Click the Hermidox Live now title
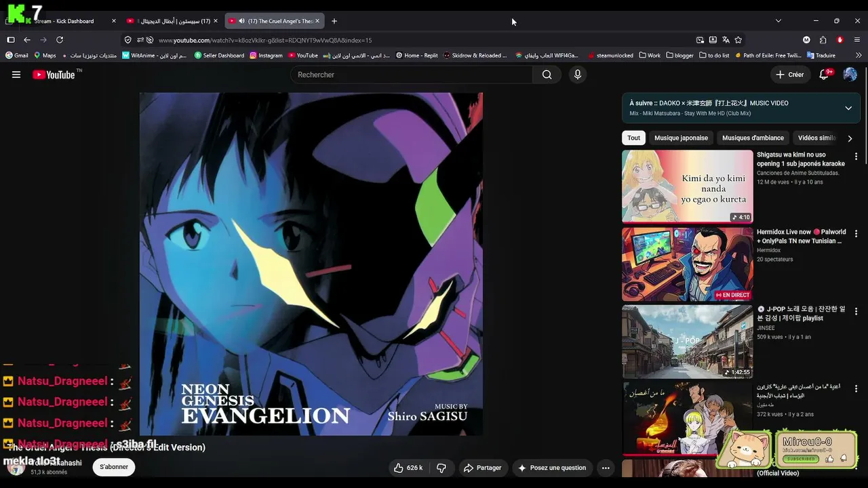This screenshot has height=488, width=868. point(801,237)
